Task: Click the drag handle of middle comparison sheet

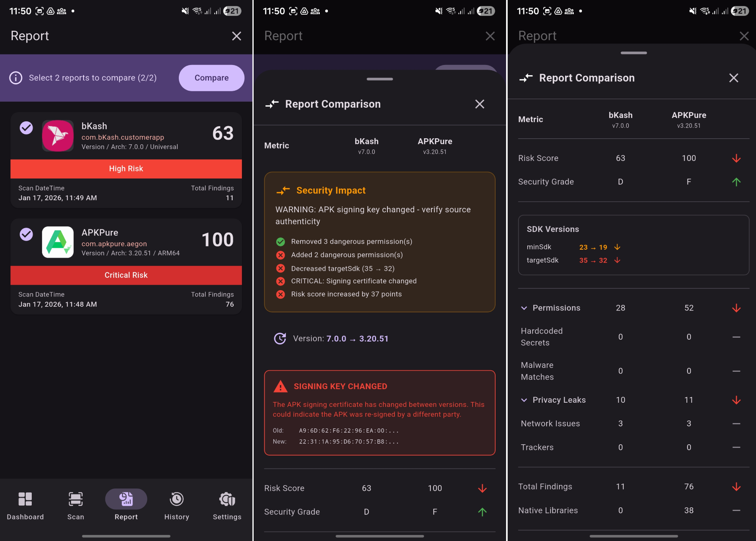Action: (x=380, y=79)
